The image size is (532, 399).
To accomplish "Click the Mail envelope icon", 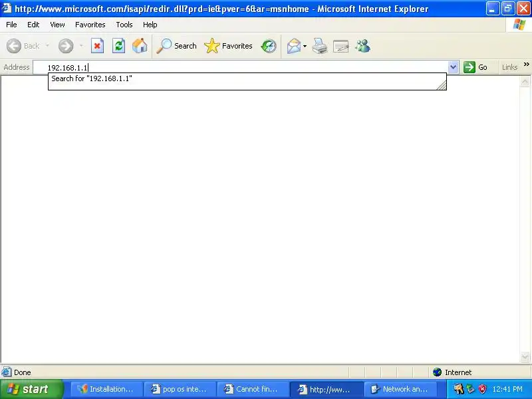I will point(294,46).
